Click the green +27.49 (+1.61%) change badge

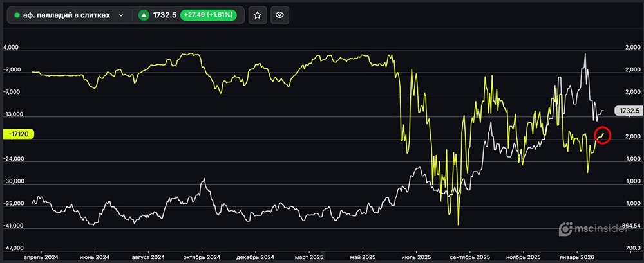coord(209,15)
